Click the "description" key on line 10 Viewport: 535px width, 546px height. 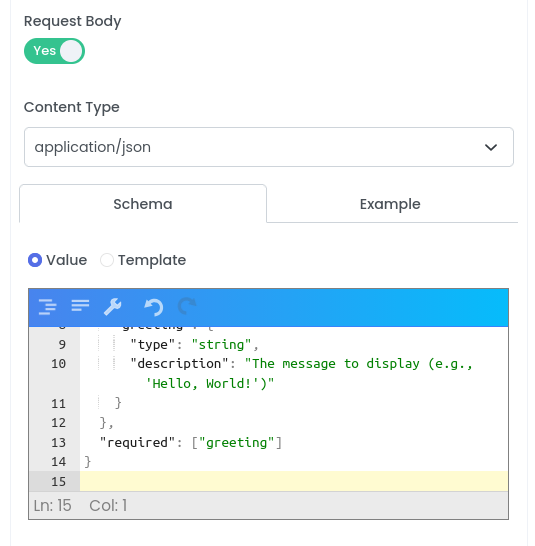pos(179,364)
